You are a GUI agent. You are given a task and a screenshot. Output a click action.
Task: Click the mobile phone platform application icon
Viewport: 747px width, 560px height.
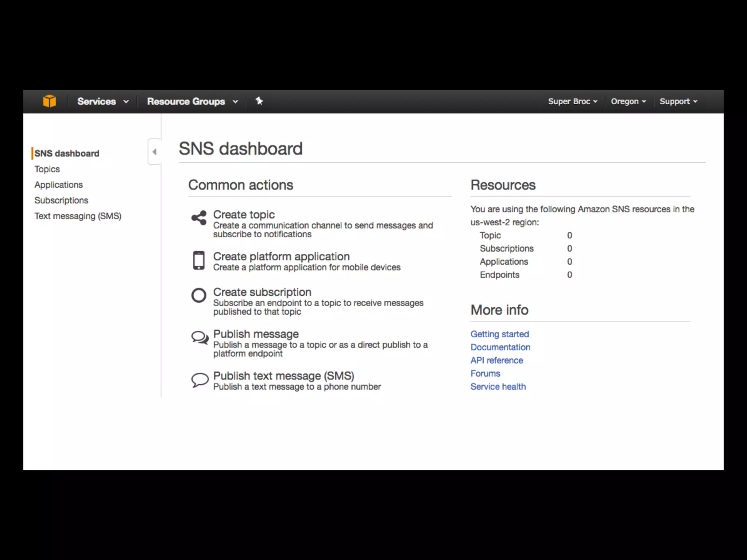pyautogui.click(x=199, y=260)
